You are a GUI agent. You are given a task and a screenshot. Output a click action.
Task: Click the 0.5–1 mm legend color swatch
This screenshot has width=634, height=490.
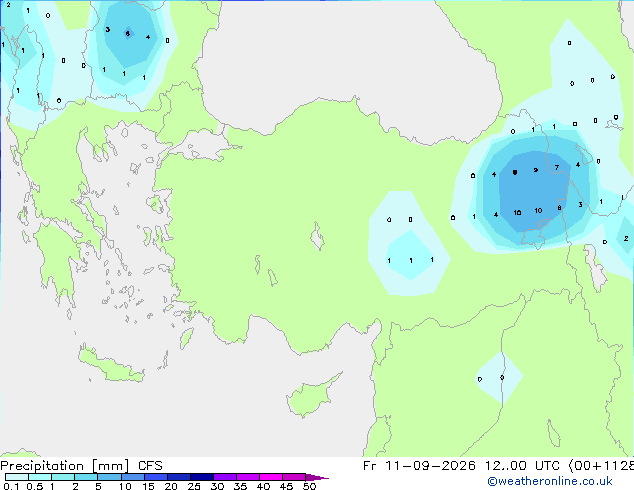click(x=40, y=477)
